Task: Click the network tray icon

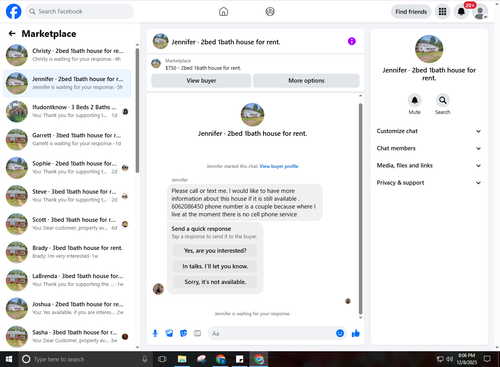Action: [x=440, y=359]
